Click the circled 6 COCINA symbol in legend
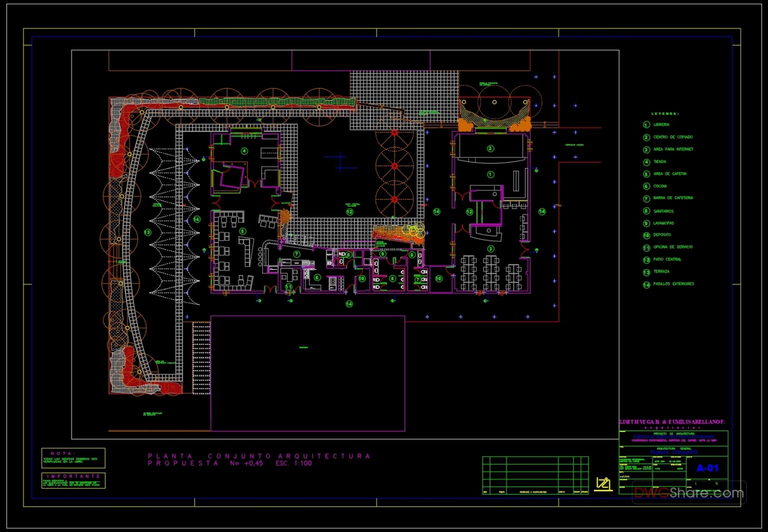 point(645,185)
